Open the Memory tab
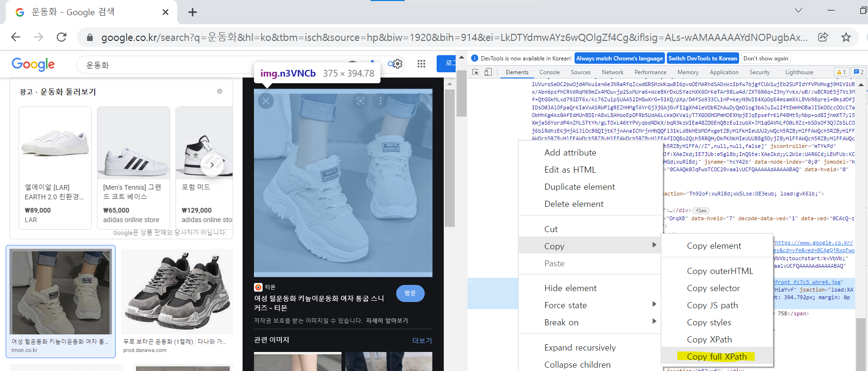868x371 pixels. click(x=688, y=72)
